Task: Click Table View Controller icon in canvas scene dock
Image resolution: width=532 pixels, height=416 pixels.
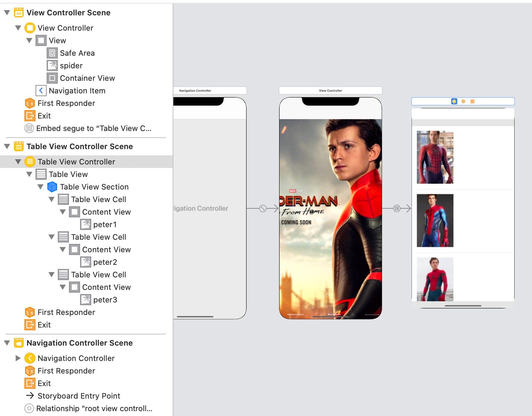Action: pos(454,101)
